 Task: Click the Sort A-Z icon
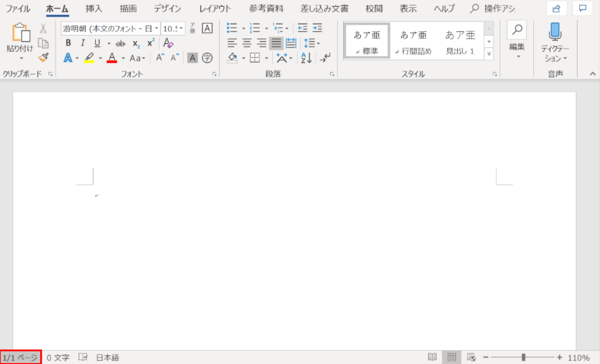click(x=306, y=58)
